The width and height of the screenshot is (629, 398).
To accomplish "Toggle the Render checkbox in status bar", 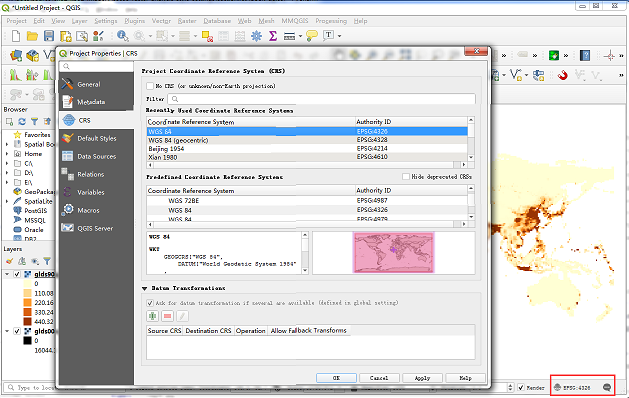I will [521, 387].
